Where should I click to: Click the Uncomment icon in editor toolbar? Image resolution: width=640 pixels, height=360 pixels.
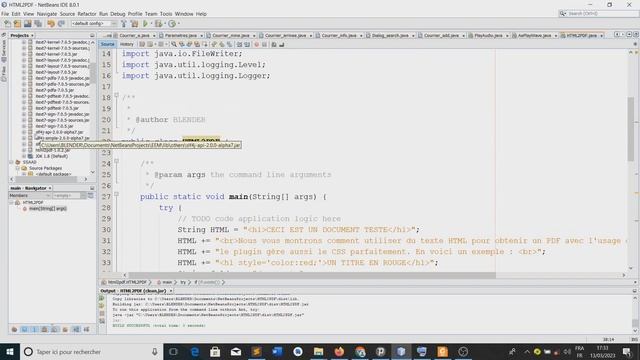coord(282,44)
